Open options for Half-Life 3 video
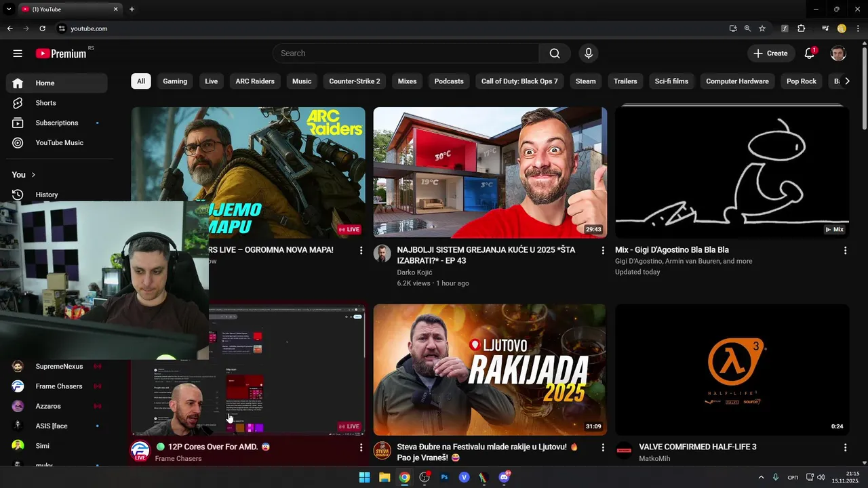 pyautogui.click(x=845, y=448)
